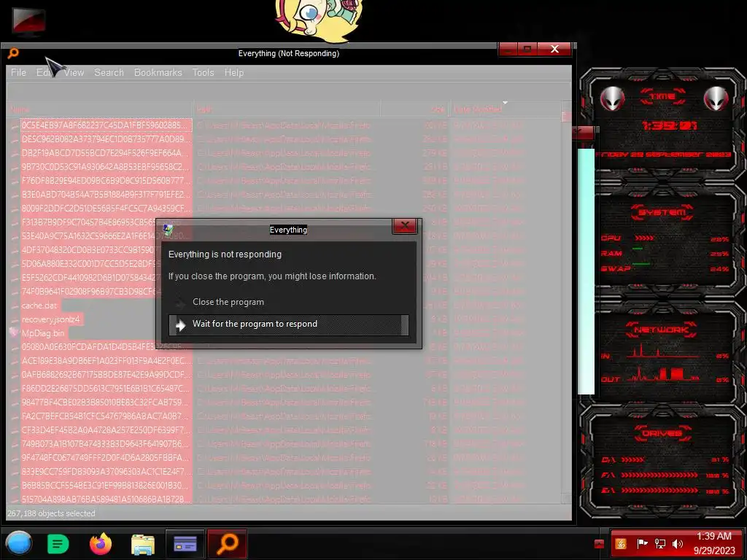Open the volume speaker icon
This screenshot has height=560, width=747.
(678, 544)
